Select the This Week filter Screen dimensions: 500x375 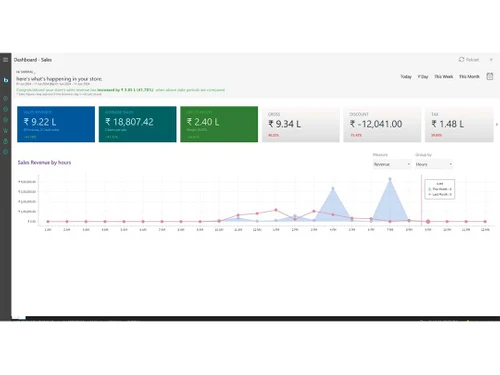point(443,77)
